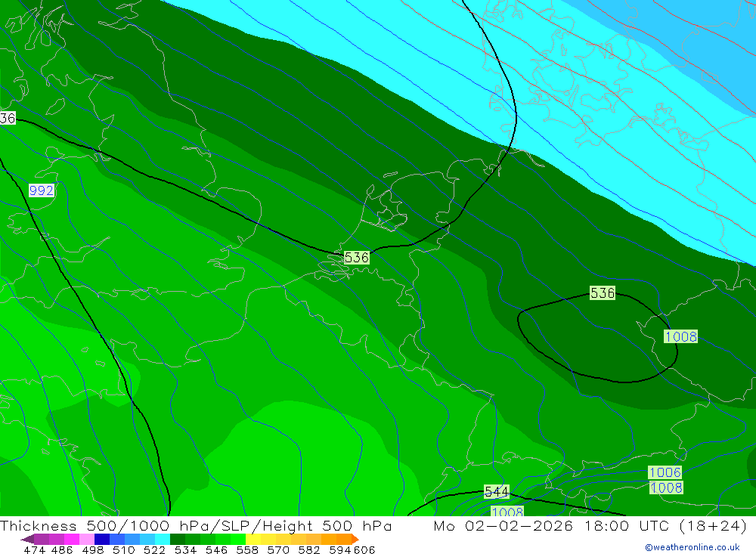This screenshot has width=756, height=554.
Task: Click the 1006 isobar label
Action: tap(665, 472)
